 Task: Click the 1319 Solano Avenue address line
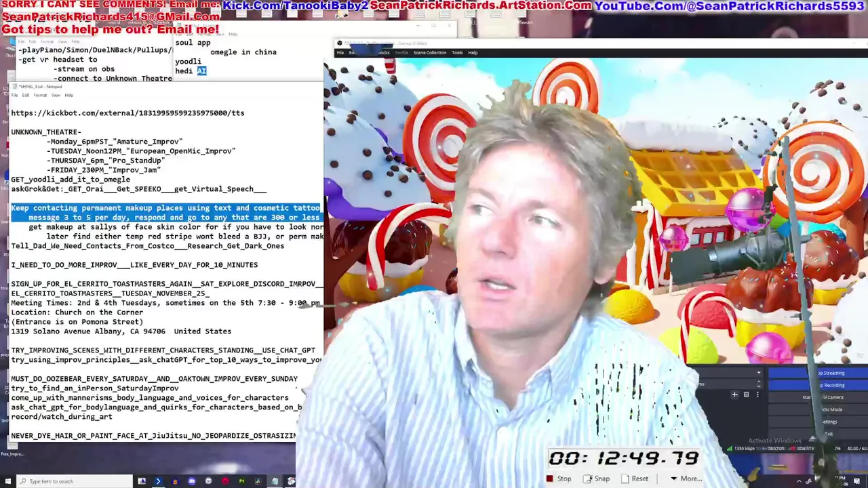click(121, 331)
